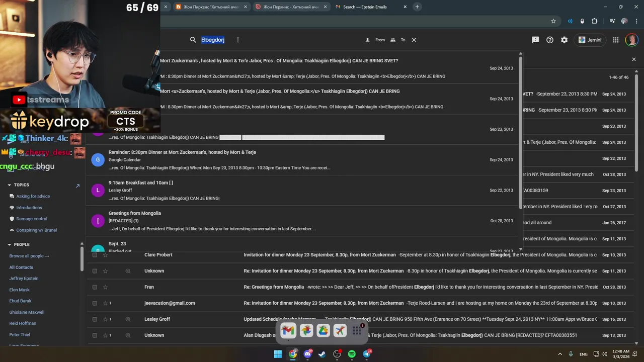Open the Greetings from Mongolia suggestion
Screen dimensions: 644x362
pos(302,221)
